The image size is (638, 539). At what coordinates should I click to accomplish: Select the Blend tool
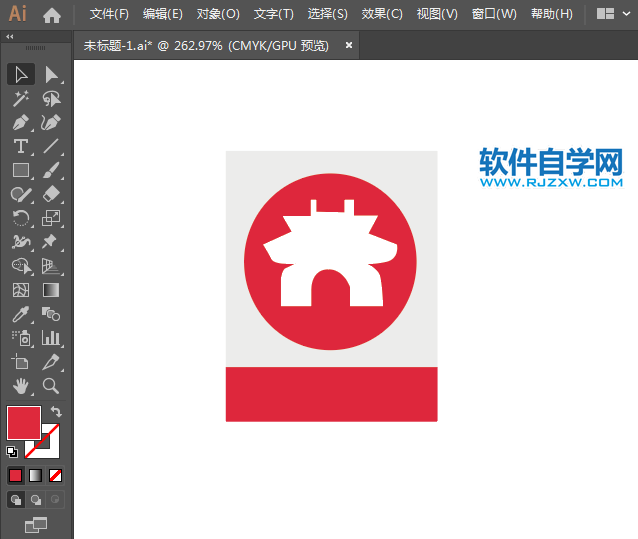51,314
